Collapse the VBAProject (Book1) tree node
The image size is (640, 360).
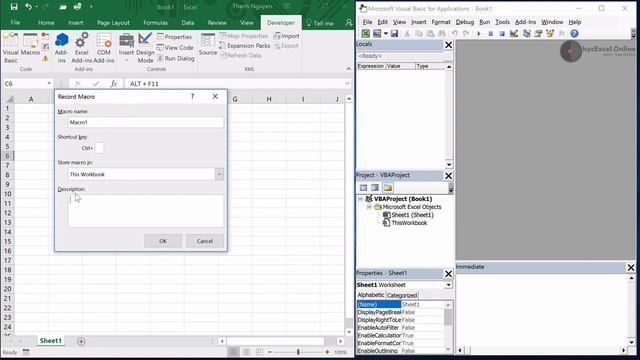click(360, 199)
